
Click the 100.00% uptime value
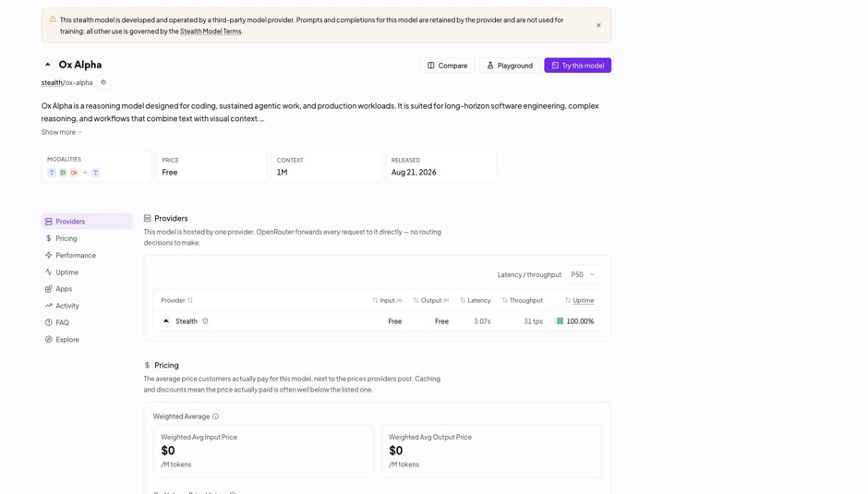tap(580, 321)
